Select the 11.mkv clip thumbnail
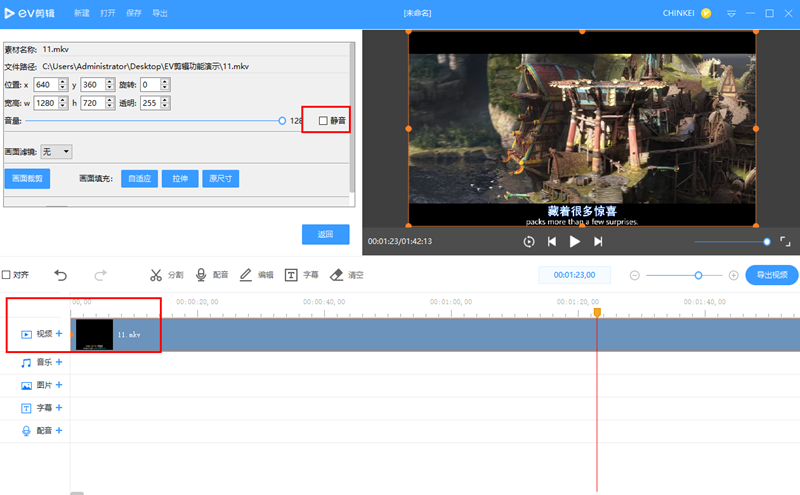800x495 pixels. [x=94, y=335]
